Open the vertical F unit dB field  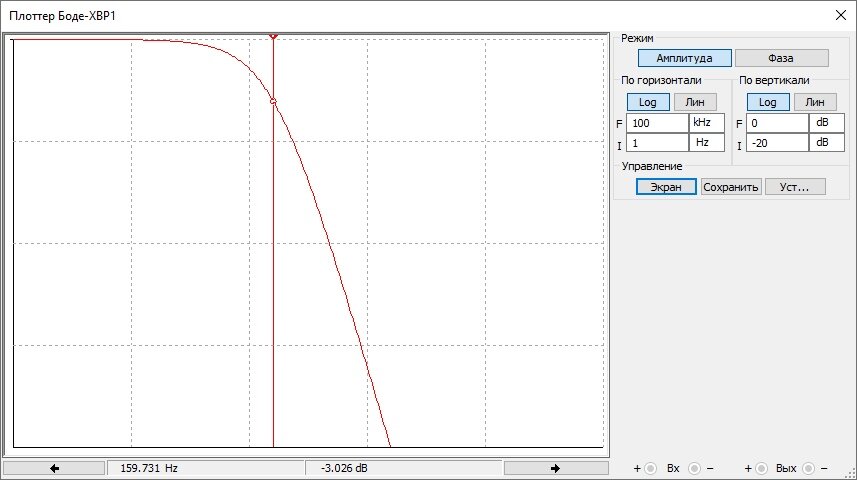pyautogui.click(x=827, y=123)
